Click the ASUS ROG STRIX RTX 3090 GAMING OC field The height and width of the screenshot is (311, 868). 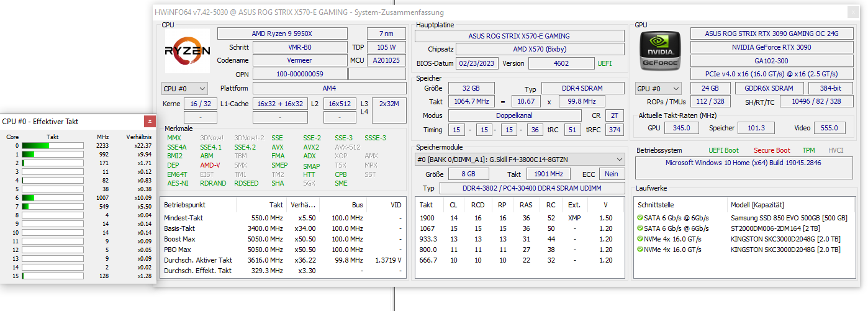click(772, 34)
